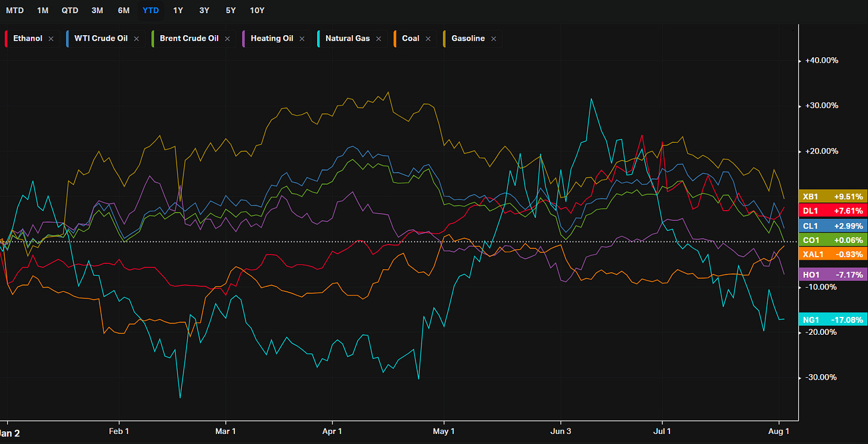The height and width of the screenshot is (444, 868).
Task: Click the +40.00% axis label
Action: 821,60
